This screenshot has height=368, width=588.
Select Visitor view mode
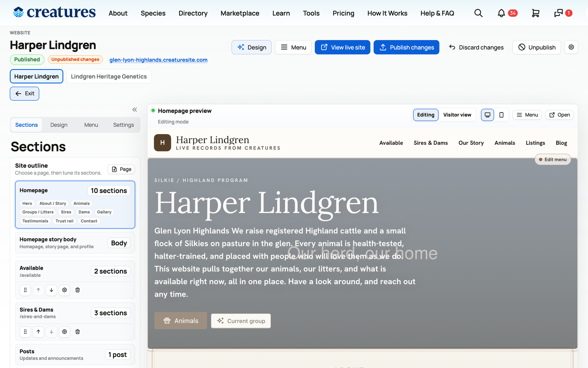click(x=457, y=115)
